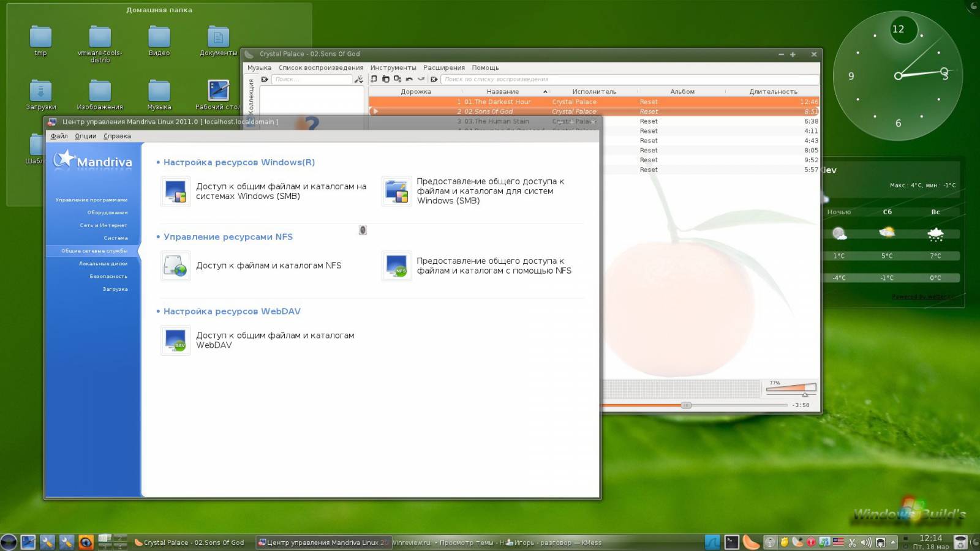This screenshot has width=980, height=551.
Task: Redo the playlist change in Clementine
Action: [x=421, y=79]
